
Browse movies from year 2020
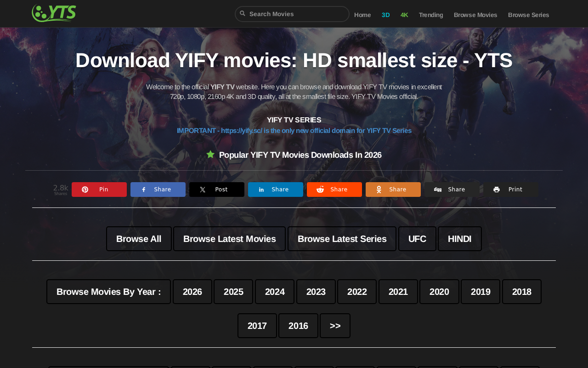[x=439, y=292]
